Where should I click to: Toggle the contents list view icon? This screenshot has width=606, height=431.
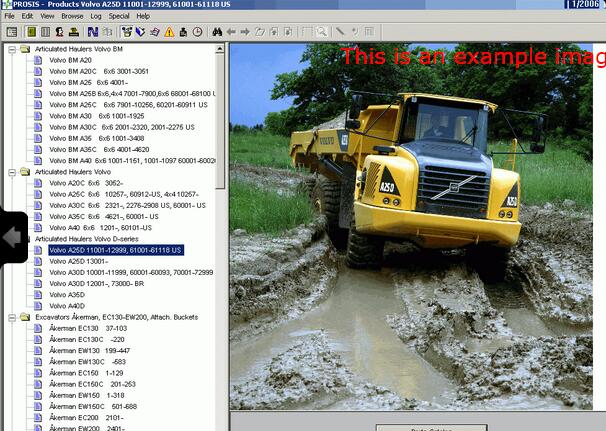12,32
